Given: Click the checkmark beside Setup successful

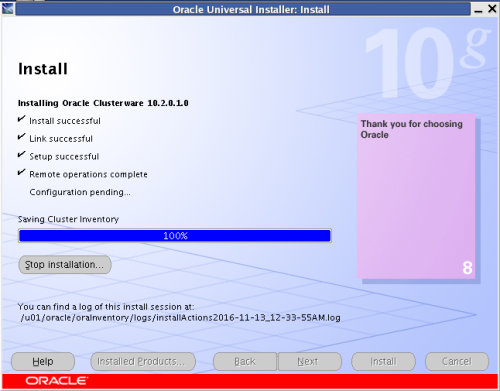Looking at the screenshot, I should [21, 154].
